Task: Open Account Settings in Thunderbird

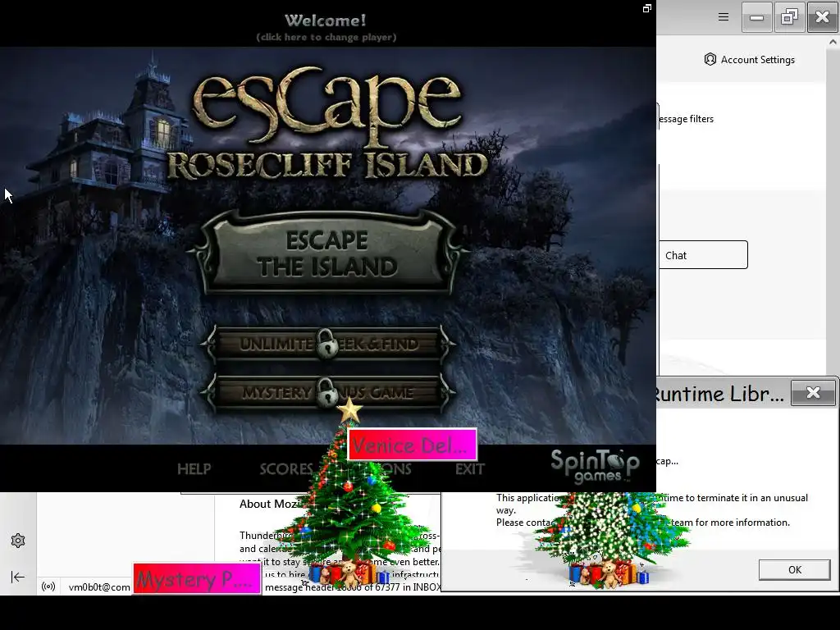Action: (750, 59)
